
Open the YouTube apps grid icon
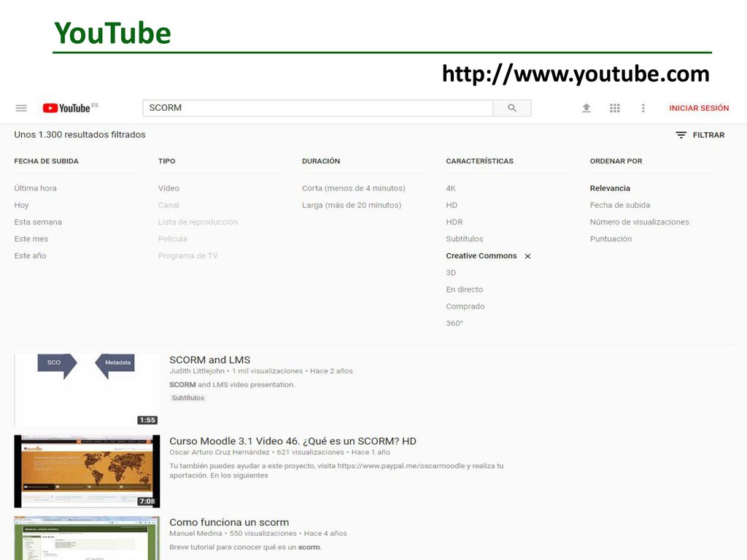click(614, 108)
